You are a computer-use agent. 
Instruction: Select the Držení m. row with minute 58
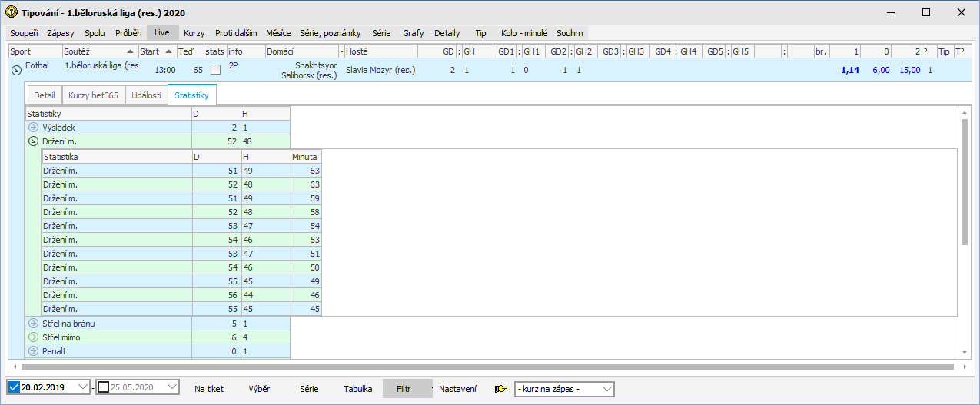pyautogui.click(x=181, y=211)
